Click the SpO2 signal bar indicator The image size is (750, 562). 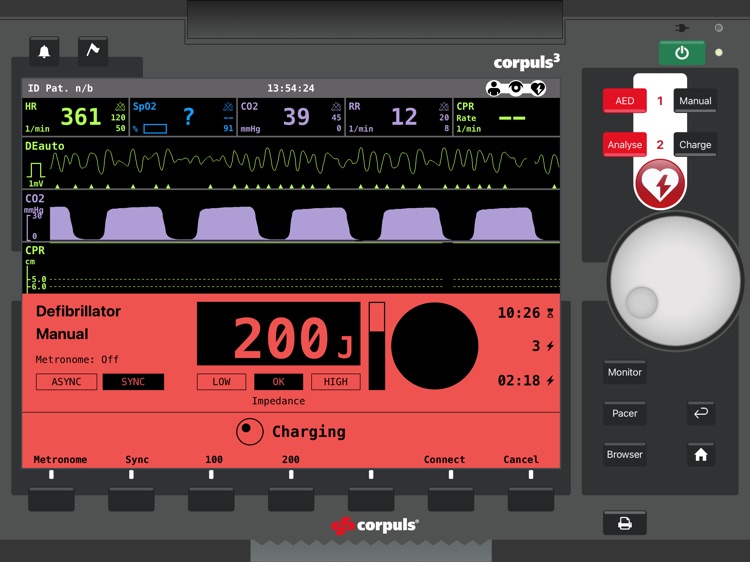tap(155, 129)
